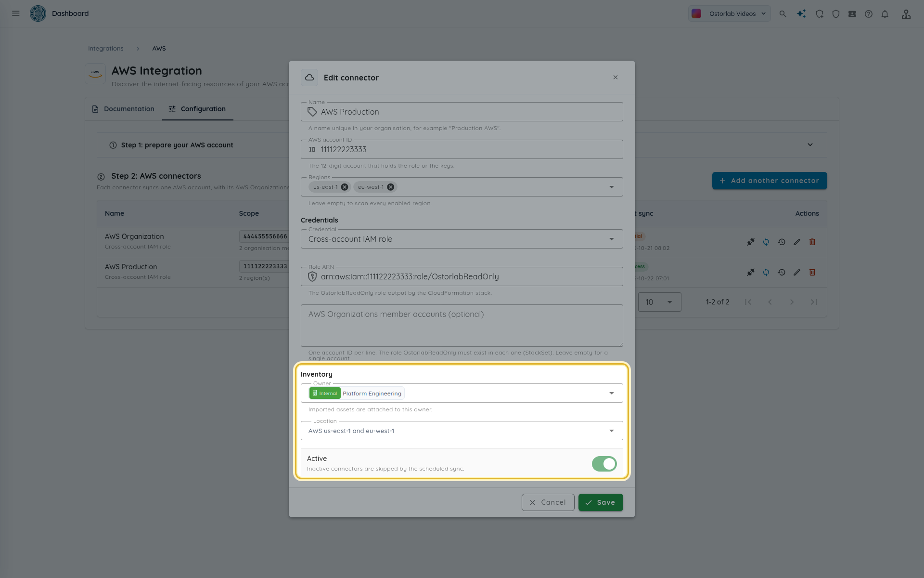Edit the AWS Production connector pencil
This screenshot has height=578, width=924.
click(797, 272)
